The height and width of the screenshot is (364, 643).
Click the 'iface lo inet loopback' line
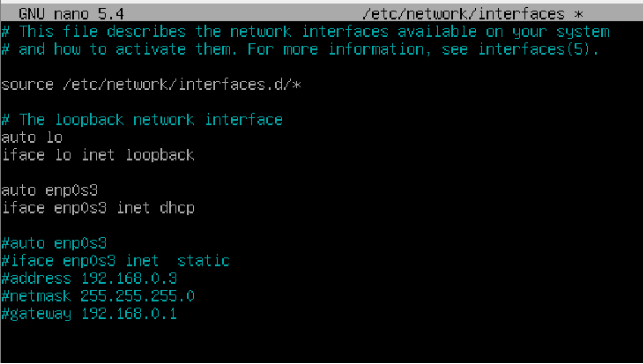pos(98,155)
